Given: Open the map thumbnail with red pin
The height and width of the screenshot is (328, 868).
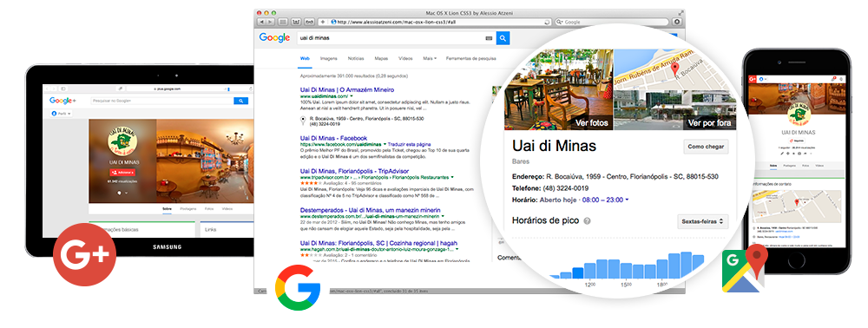Looking at the screenshot, I should click(675, 69).
